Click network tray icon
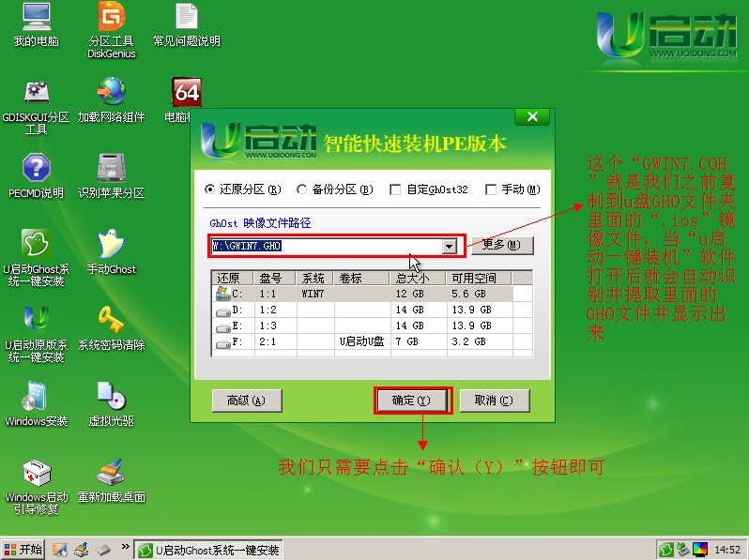The width and height of the screenshot is (749, 560). coord(683,550)
